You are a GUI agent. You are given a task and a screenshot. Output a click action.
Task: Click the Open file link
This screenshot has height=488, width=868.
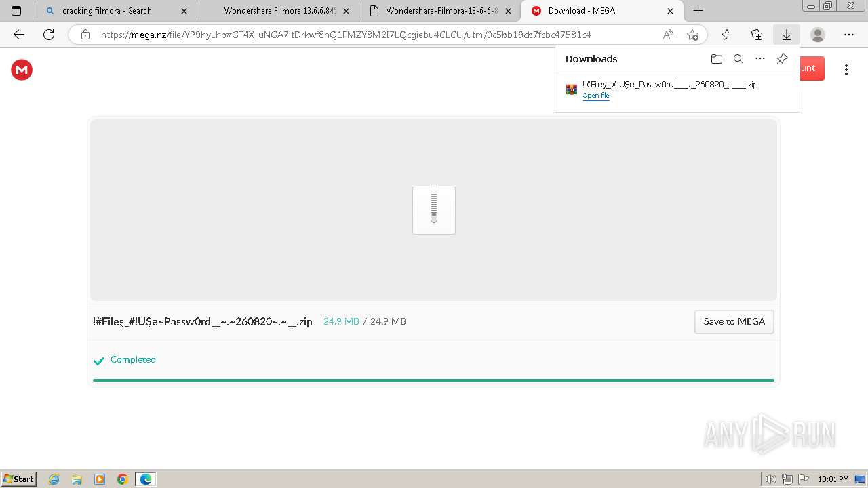(595, 96)
